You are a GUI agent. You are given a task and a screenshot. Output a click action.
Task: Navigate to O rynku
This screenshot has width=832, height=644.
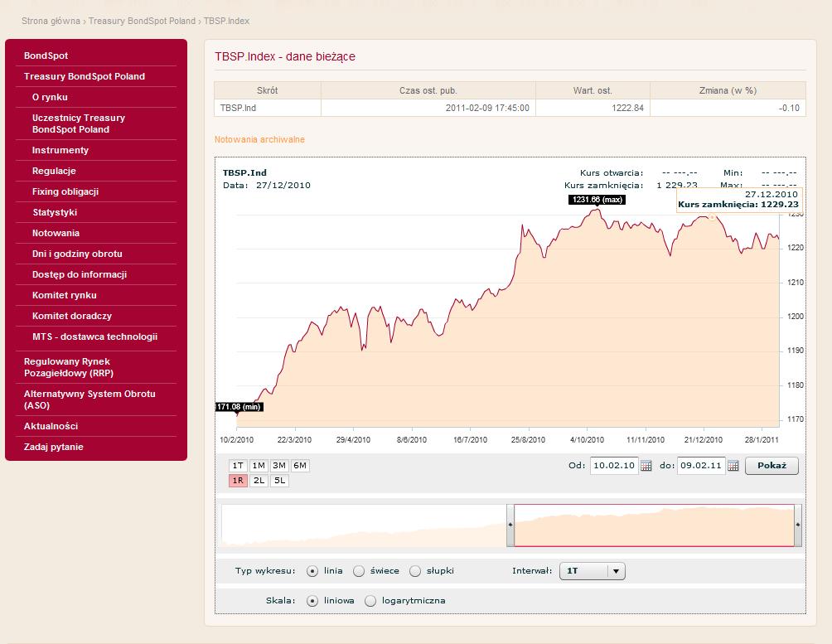(50, 97)
